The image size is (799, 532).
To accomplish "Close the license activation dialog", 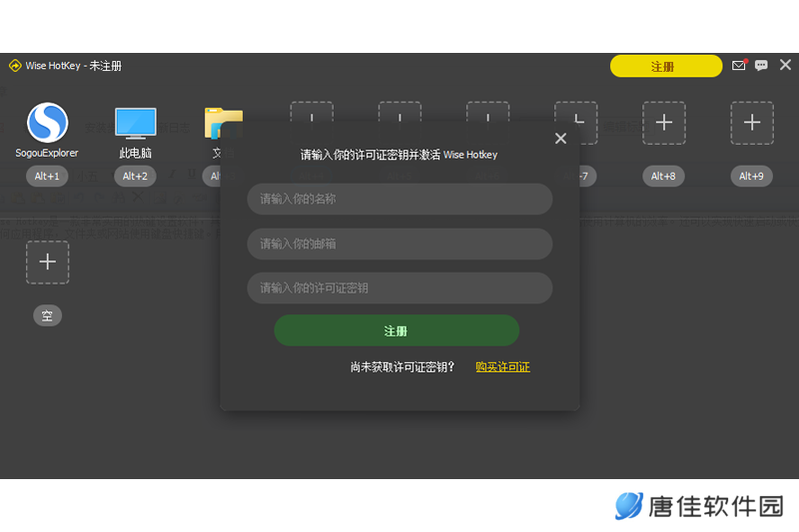I will coord(560,138).
